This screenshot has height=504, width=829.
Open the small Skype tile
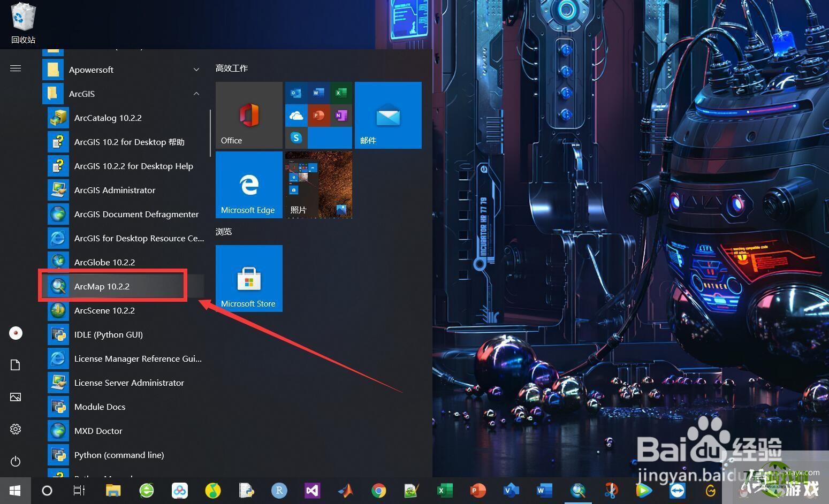pyautogui.click(x=296, y=138)
